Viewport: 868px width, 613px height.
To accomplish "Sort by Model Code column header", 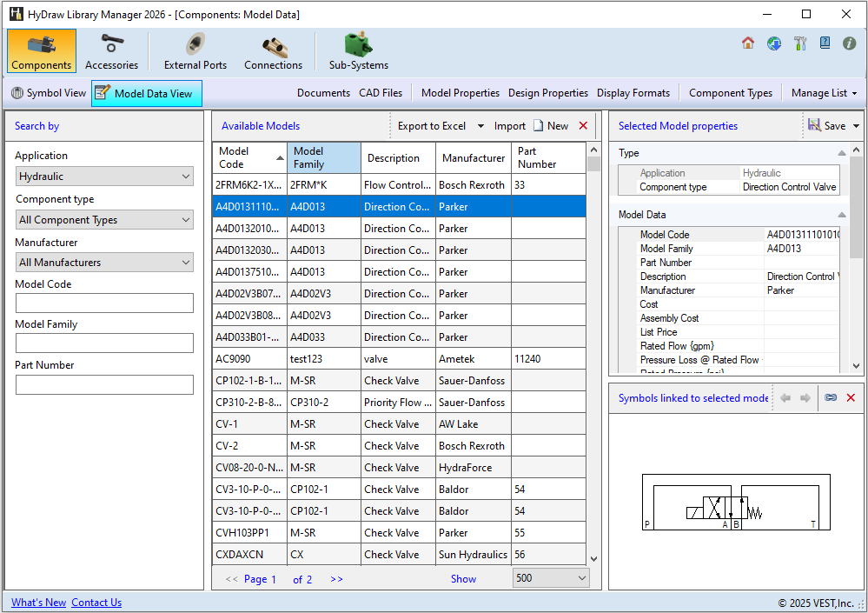I will (249, 158).
